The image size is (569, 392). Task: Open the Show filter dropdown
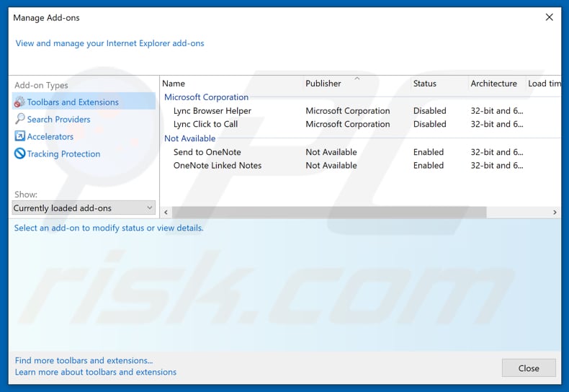tap(84, 208)
